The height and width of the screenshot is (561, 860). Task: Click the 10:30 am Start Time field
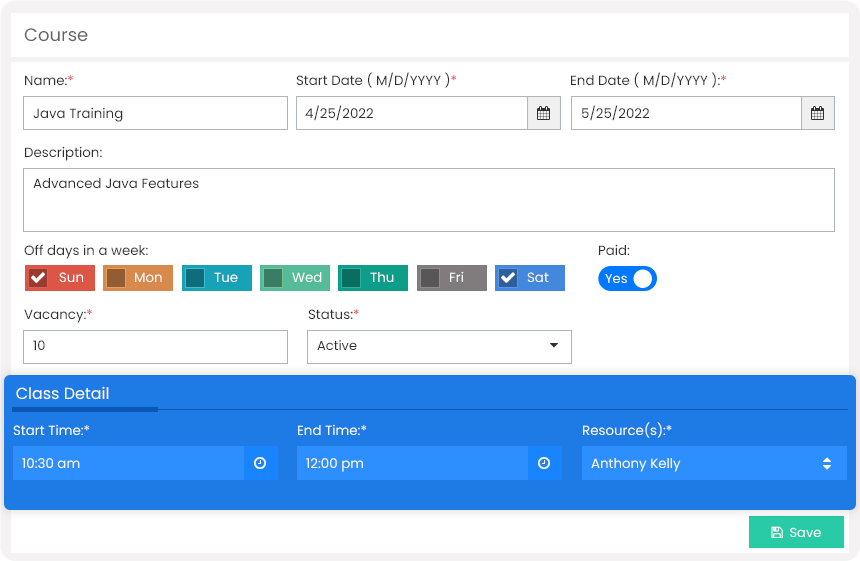pyautogui.click(x=128, y=463)
